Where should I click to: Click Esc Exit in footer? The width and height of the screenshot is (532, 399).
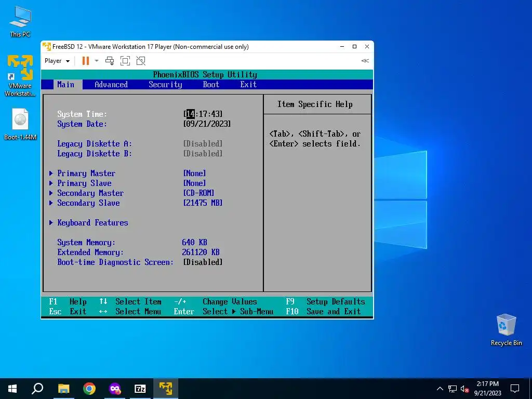pos(68,312)
